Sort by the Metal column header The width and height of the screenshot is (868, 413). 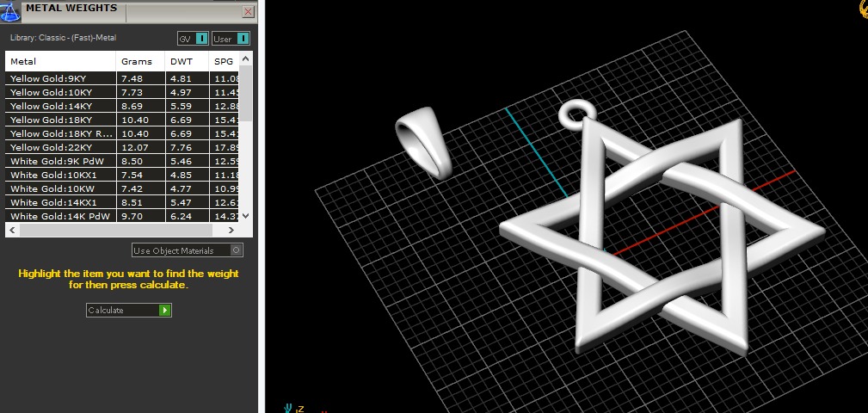[60, 61]
